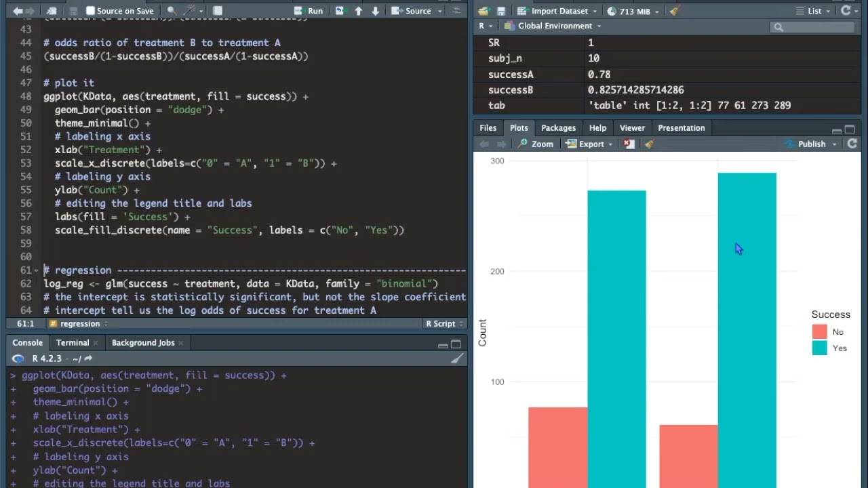Viewport: 868px width, 488px height.
Task: Jump to previous section up arrow
Action: point(359,11)
